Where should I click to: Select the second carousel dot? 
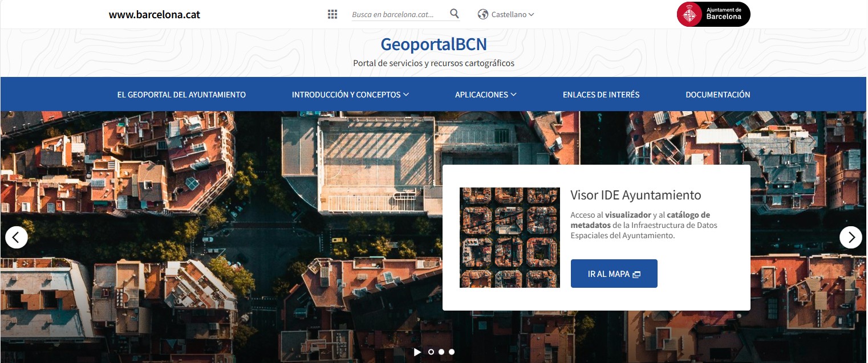click(441, 352)
